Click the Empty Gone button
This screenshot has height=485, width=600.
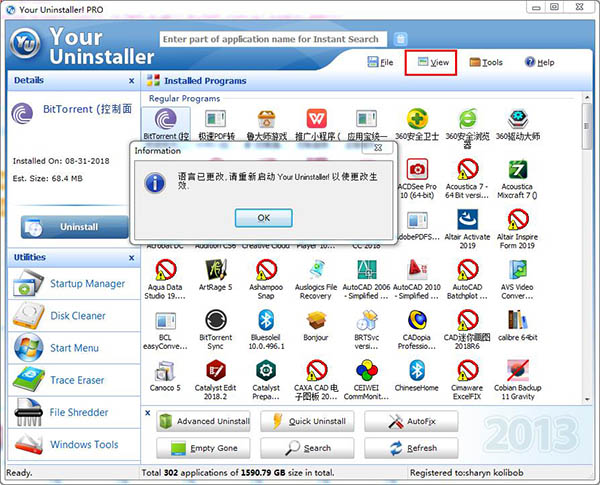203,448
